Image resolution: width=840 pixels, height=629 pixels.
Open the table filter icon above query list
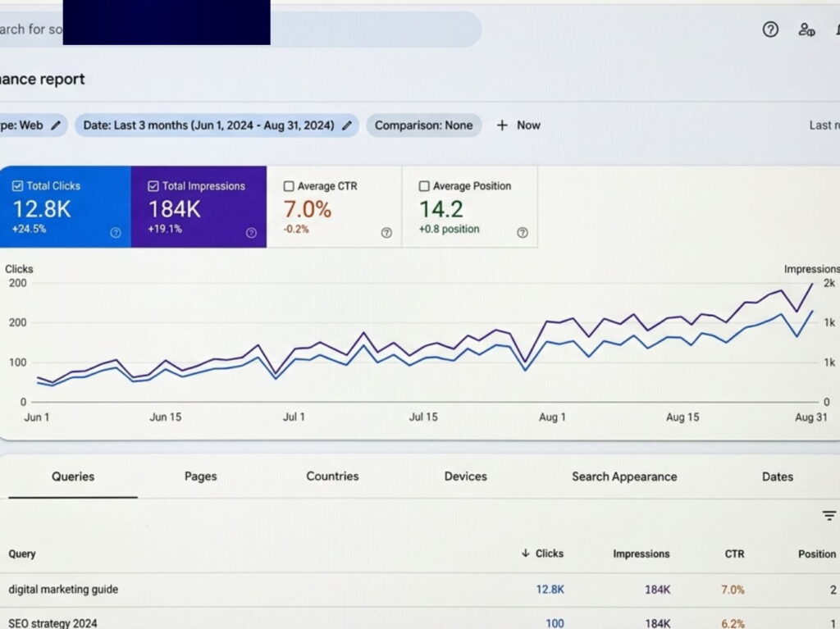(x=829, y=516)
